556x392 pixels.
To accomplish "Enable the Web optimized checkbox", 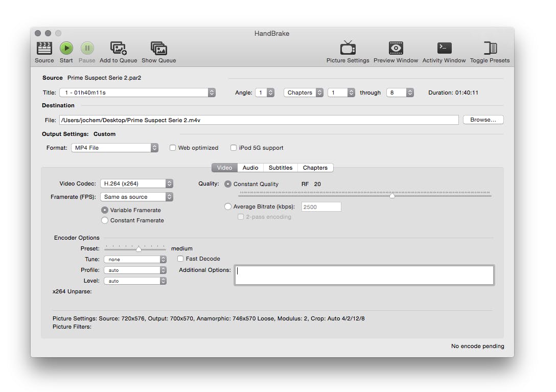I will 173,148.
